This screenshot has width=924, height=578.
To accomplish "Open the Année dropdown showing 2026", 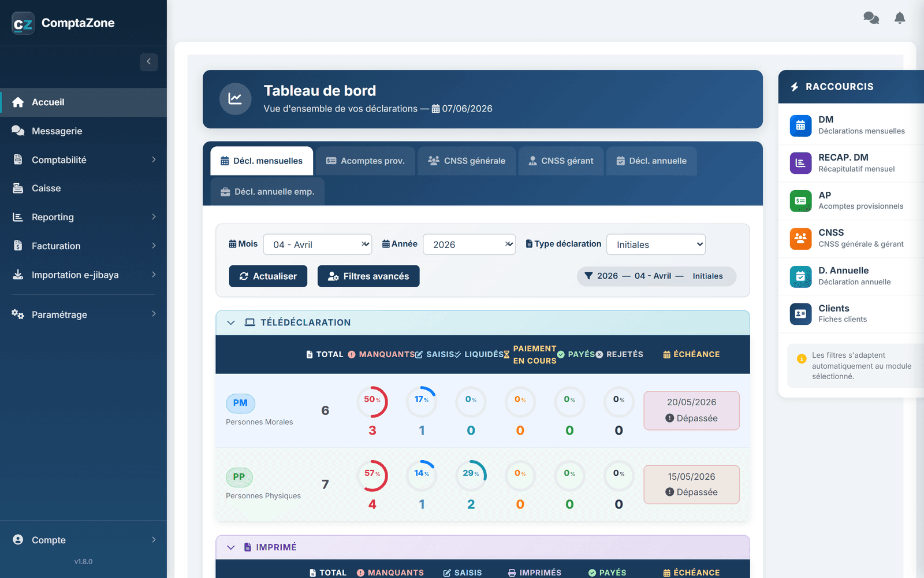I will pos(470,244).
